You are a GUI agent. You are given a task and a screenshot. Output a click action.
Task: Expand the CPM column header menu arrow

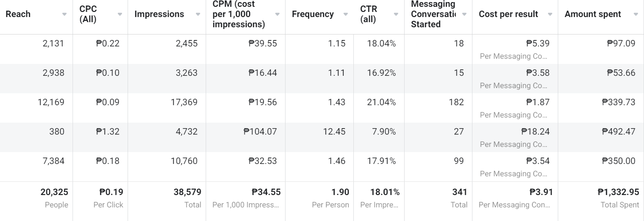coord(277,14)
